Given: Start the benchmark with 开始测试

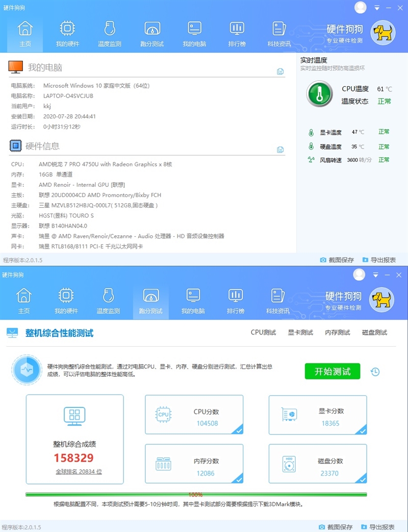Looking at the screenshot, I should [x=333, y=371].
